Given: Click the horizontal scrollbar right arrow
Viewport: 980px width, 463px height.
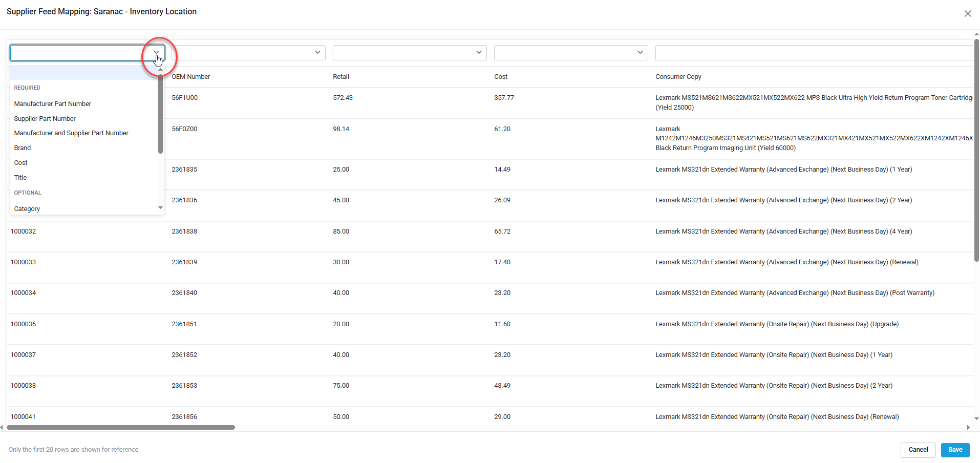Looking at the screenshot, I should pyautogui.click(x=968, y=427).
